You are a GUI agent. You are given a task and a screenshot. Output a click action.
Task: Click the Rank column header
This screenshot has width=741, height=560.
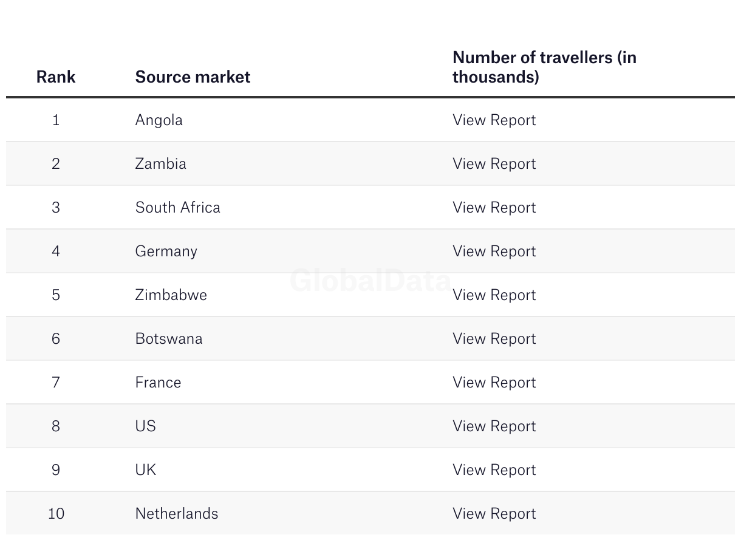click(x=56, y=77)
